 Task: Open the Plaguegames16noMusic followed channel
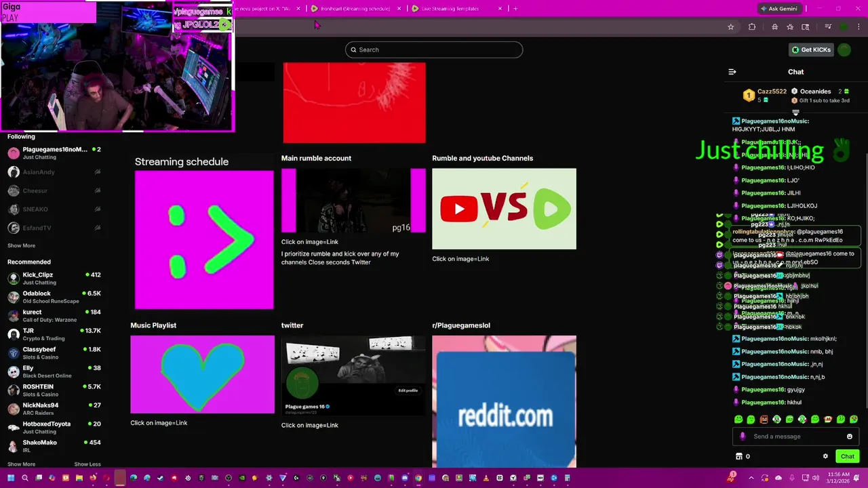(x=54, y=153)
